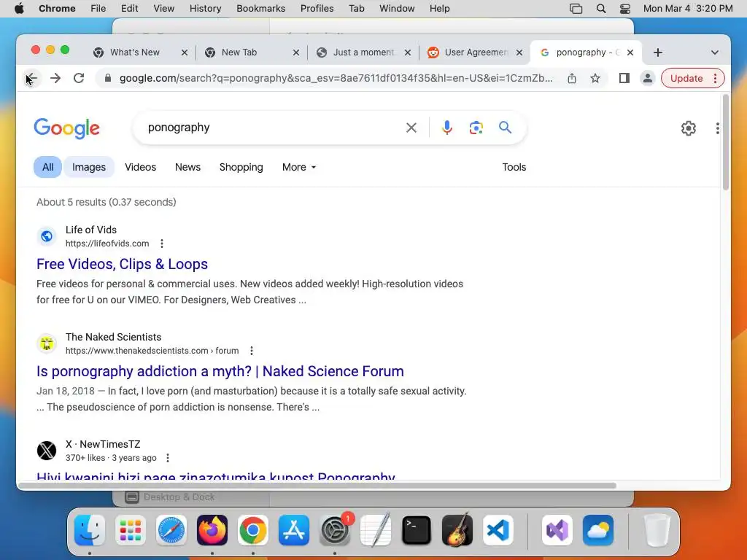
Task: Close the User Agreement tab
Action: [519, 52]
